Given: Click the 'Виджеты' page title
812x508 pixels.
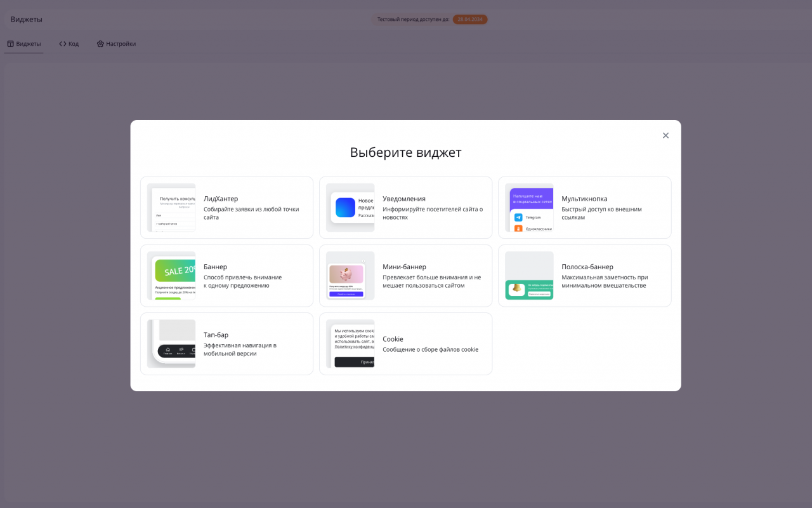Looking at the screenshot, I should 27,19.
